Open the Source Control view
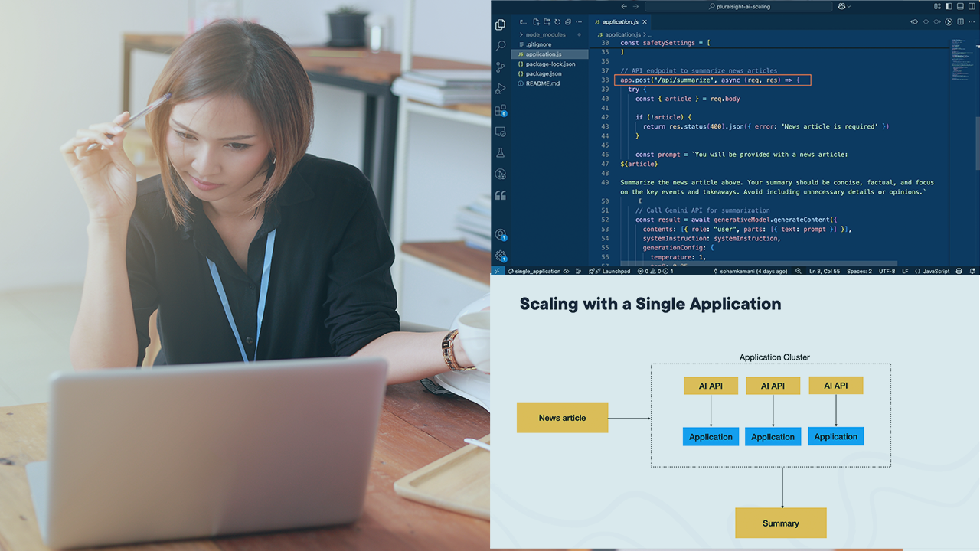Screen dimensions: 980x551 [x=500, y=67]
